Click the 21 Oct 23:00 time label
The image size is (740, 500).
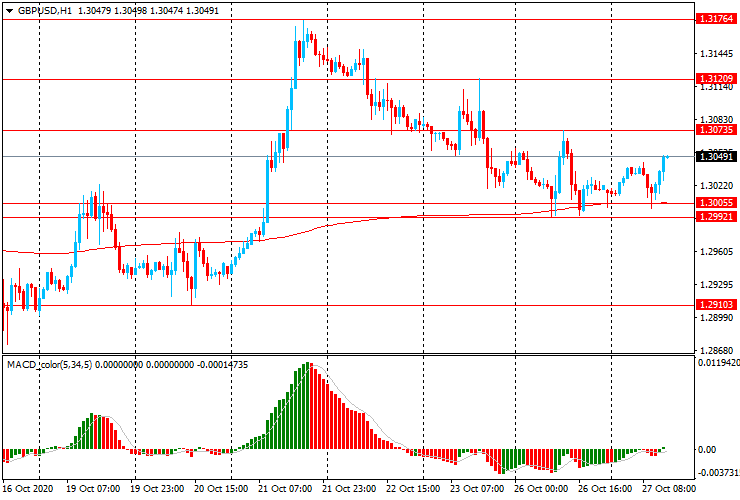pyautogui.click(x=349, y=489)
